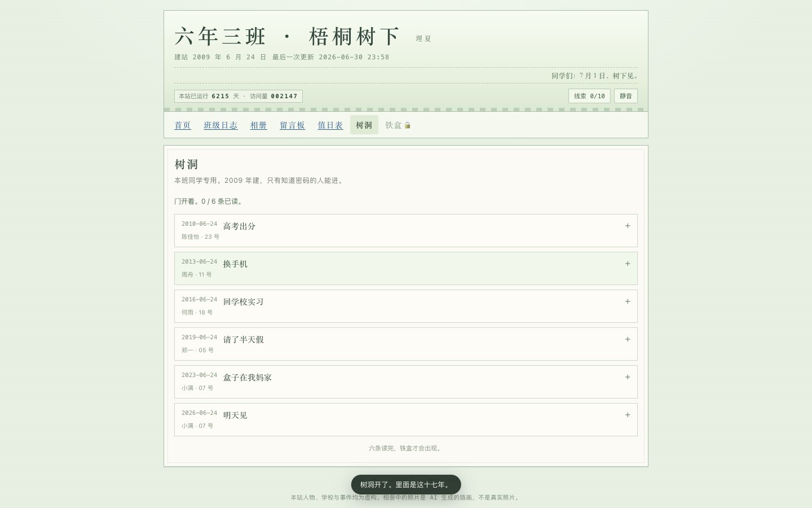Image resolution: width=812 pixels, height=508 pixels.
Task: Click the date 2010-06-24
Action: [199, 224]
